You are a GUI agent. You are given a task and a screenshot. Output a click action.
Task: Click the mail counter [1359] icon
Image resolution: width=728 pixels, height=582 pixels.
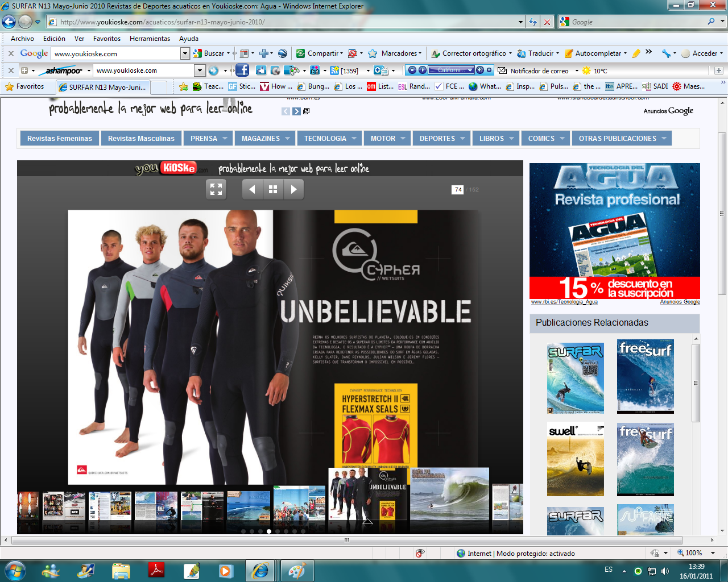tap(334, 70)
